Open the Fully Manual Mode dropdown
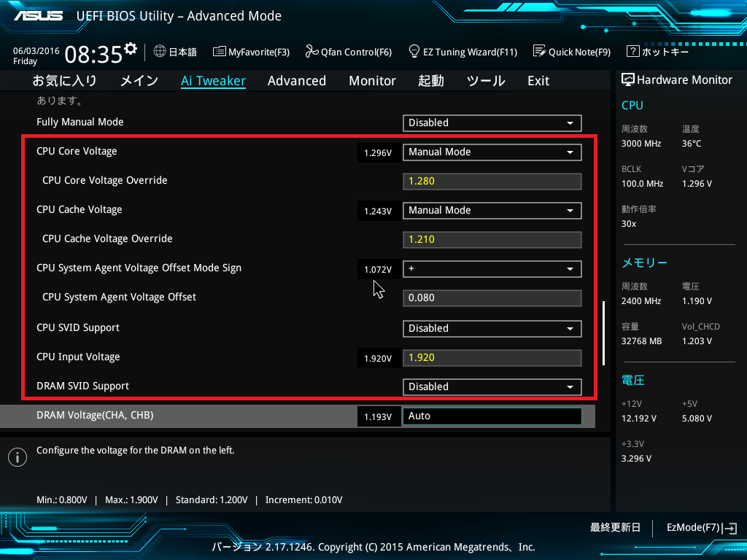Viewport: 747px width, 560px height. [x=492, y=122]
